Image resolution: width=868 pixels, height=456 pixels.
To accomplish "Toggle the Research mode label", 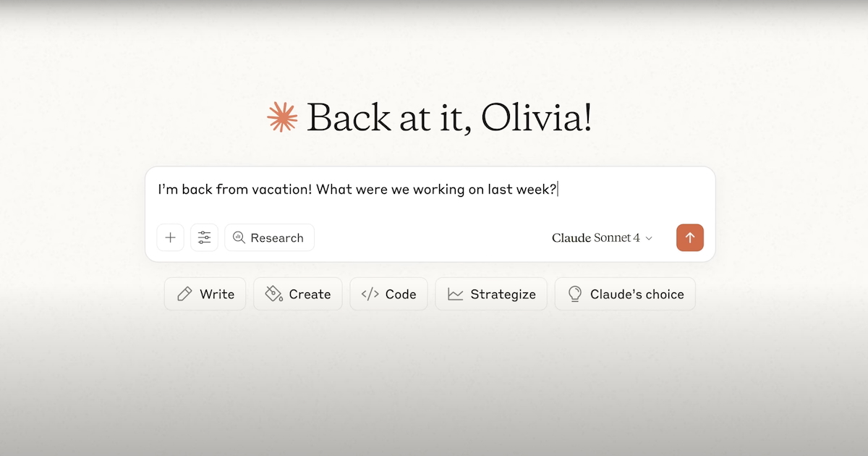I will [x=277, y=237].
